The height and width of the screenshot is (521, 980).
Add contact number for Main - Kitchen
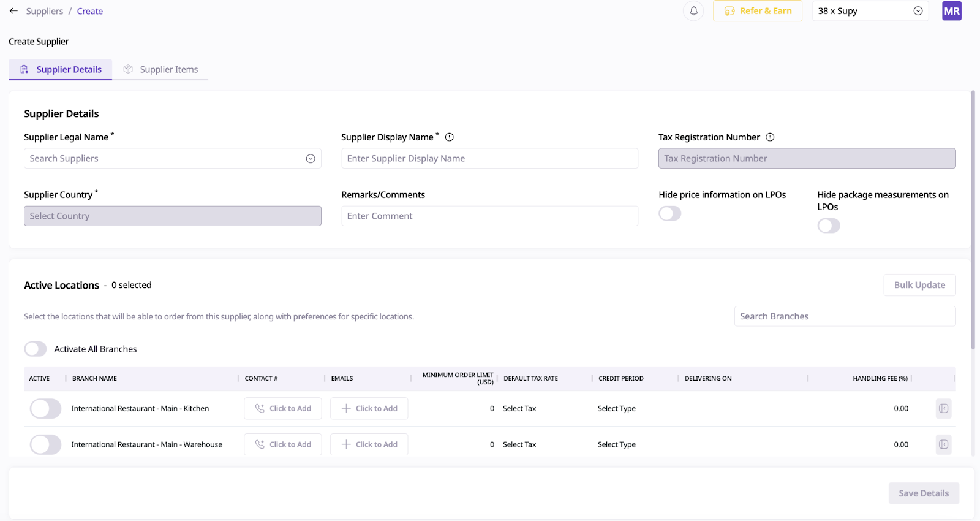coord(283,408)
